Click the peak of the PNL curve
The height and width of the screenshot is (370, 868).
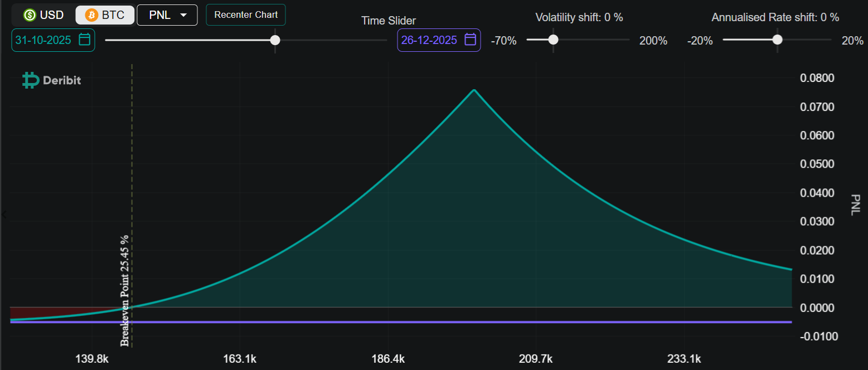pos(474,90)
